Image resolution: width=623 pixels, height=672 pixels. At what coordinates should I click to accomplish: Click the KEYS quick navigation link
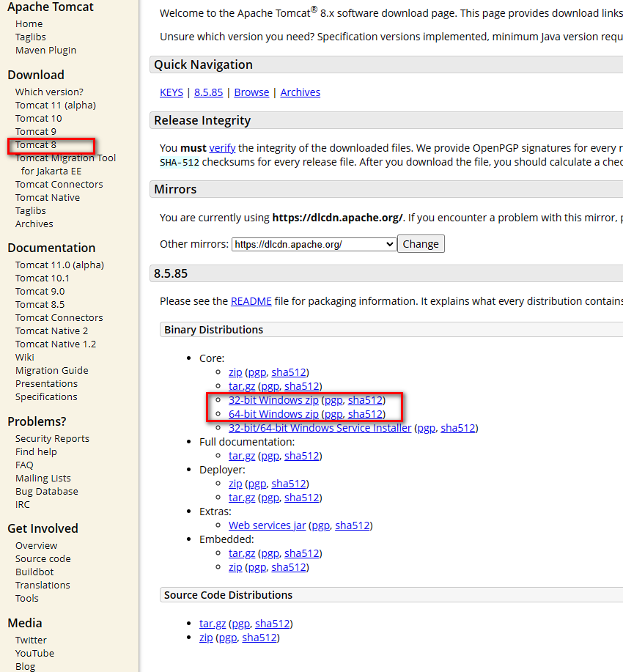pyautogui.click(x=172, y=92)
